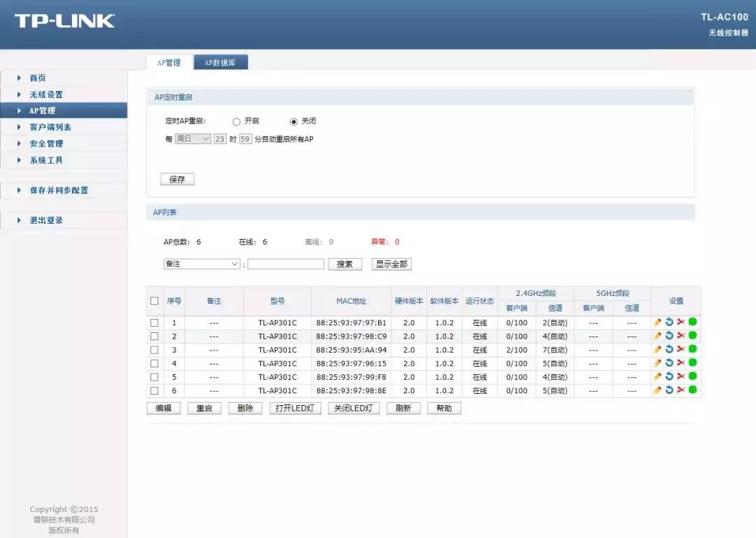The height and width of the screenshot is (538, 756).
Task: Click the 保存 button to save settings
Action: coord(177,179)
